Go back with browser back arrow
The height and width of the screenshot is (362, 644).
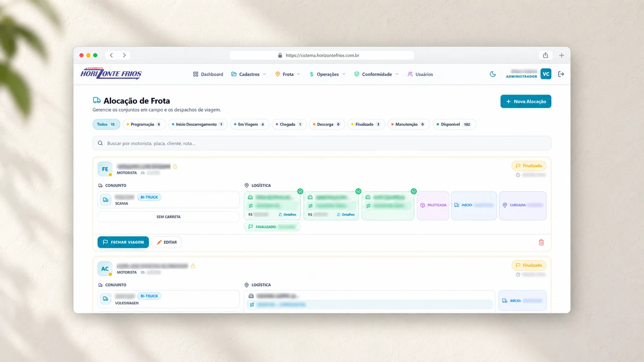[x=111, y=55]
